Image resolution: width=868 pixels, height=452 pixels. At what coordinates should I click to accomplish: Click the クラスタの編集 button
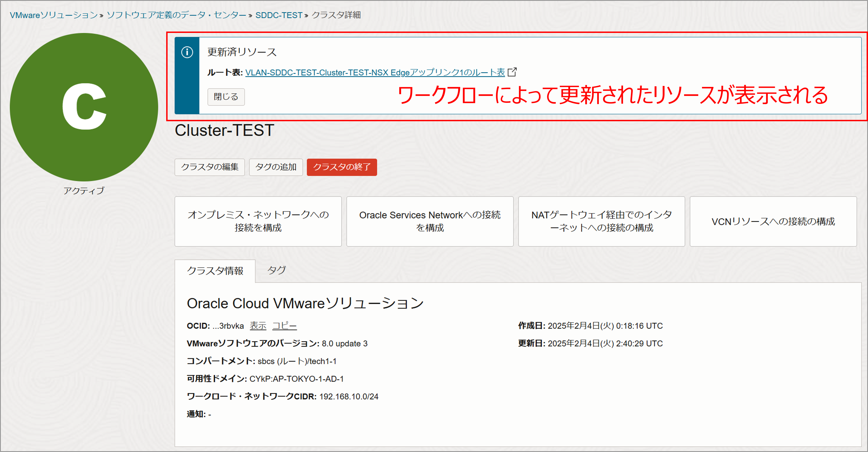tap(210, 167)
